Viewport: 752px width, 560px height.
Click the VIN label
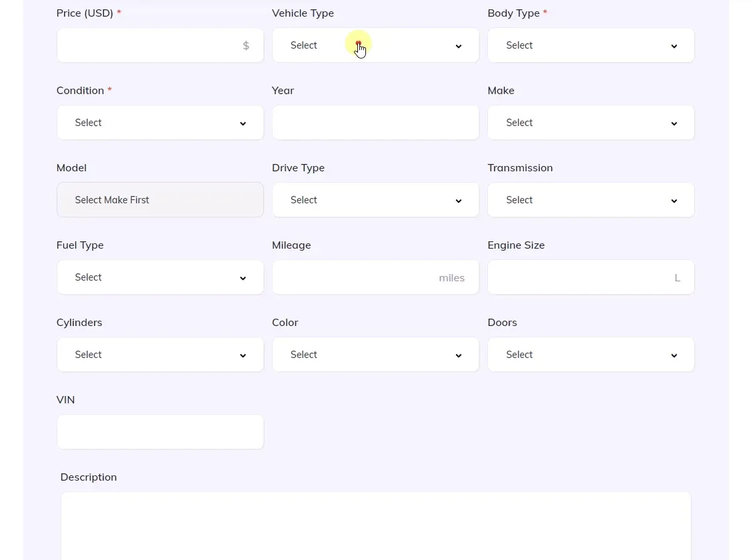66,400
